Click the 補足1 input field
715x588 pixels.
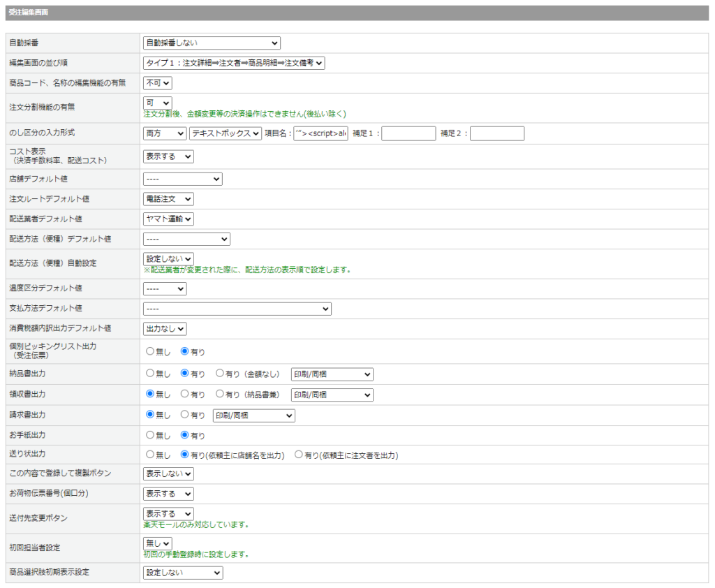(x=408, y=133)
